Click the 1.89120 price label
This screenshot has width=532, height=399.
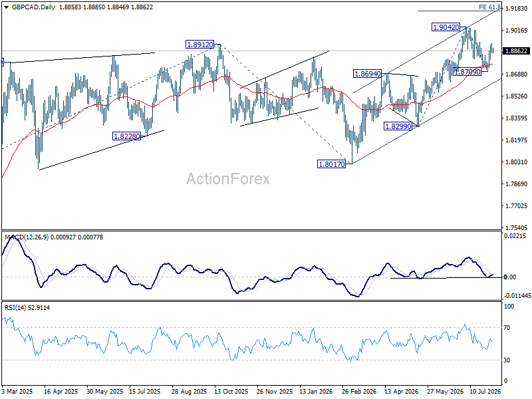pyautogui.click(x=200, y=45)
